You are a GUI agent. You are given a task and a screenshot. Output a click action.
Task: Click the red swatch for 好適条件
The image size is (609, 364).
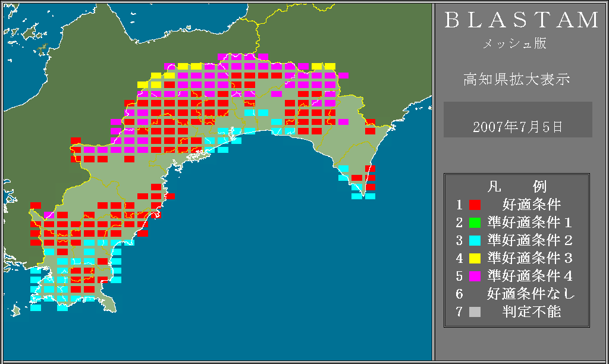tap(475, 205)
